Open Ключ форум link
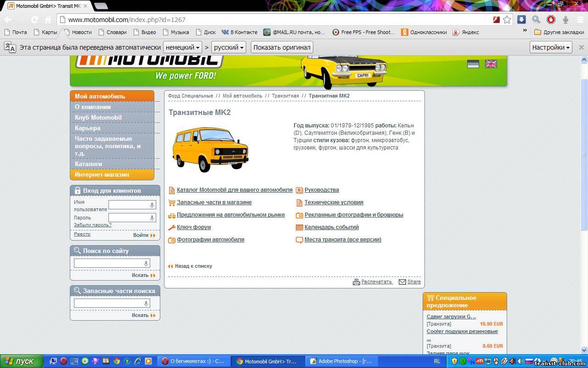The width and height of the screenshot is (588, 368). click(194, 227)
